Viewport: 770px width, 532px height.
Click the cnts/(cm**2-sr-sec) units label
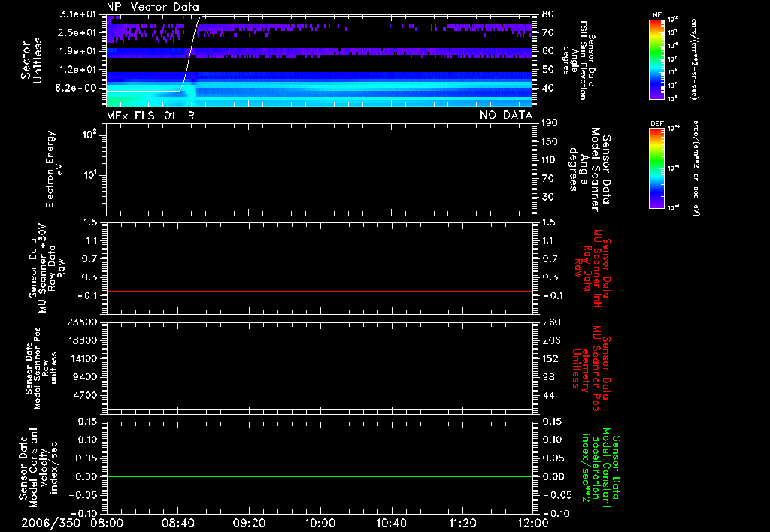(694, 59)
